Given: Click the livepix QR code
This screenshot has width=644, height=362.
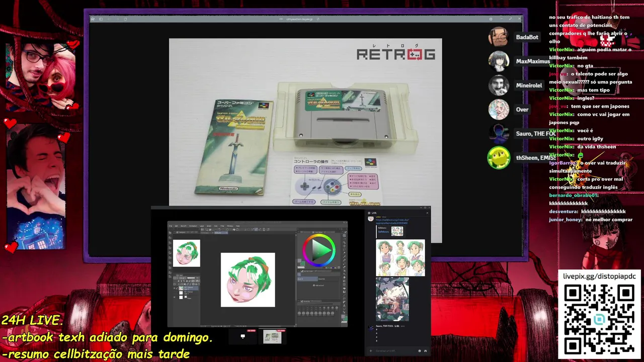Looking at the screenshot, I should pyautogui.click(x=599, y=320).
